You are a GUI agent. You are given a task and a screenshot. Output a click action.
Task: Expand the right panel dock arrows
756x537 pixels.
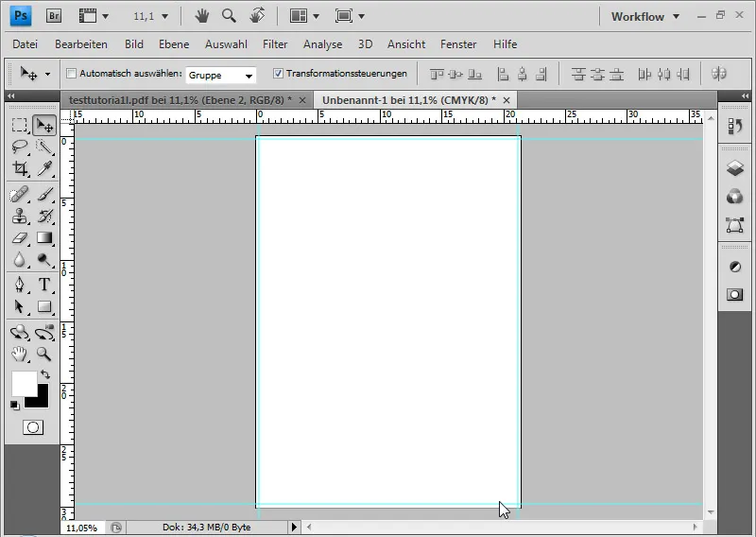click(746, 96)
